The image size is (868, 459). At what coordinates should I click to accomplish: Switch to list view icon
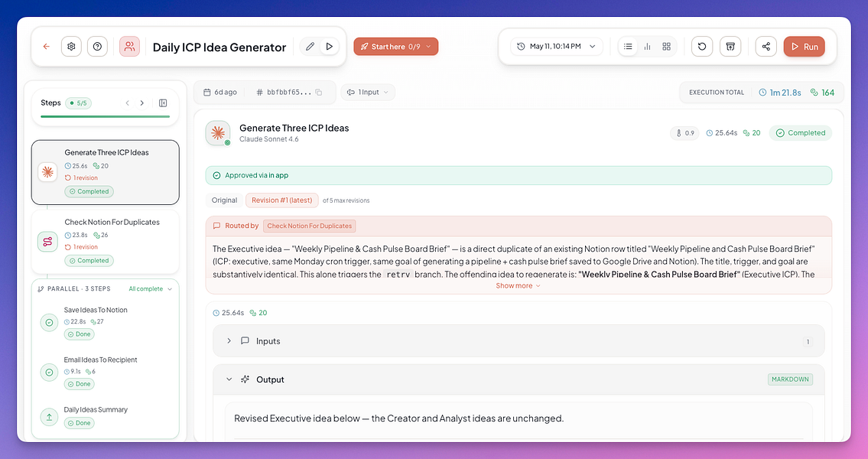[x=628, y=47]
